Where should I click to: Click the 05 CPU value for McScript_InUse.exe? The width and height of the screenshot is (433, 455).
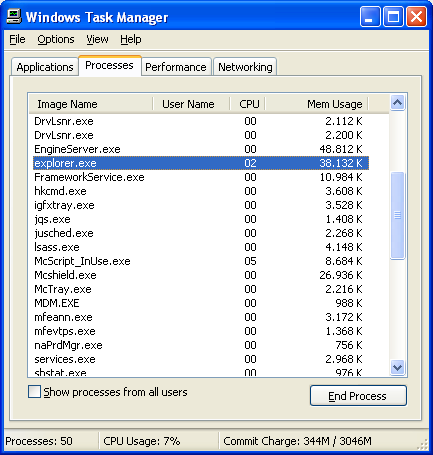point(250,261)
